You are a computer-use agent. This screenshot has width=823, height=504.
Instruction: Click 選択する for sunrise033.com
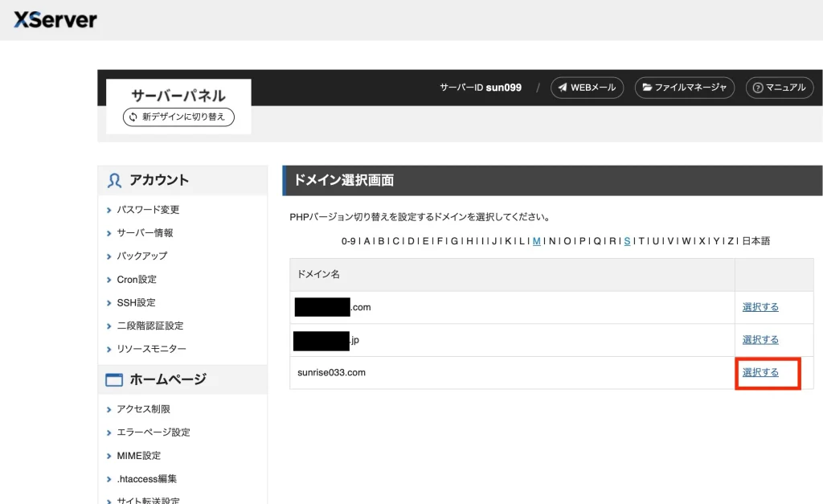coord(760,372)
